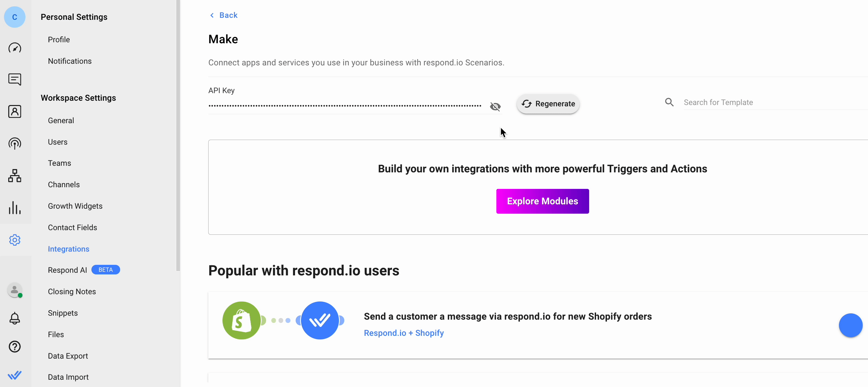
Task: Click the Explore Modules button
Action: [543, 201]
